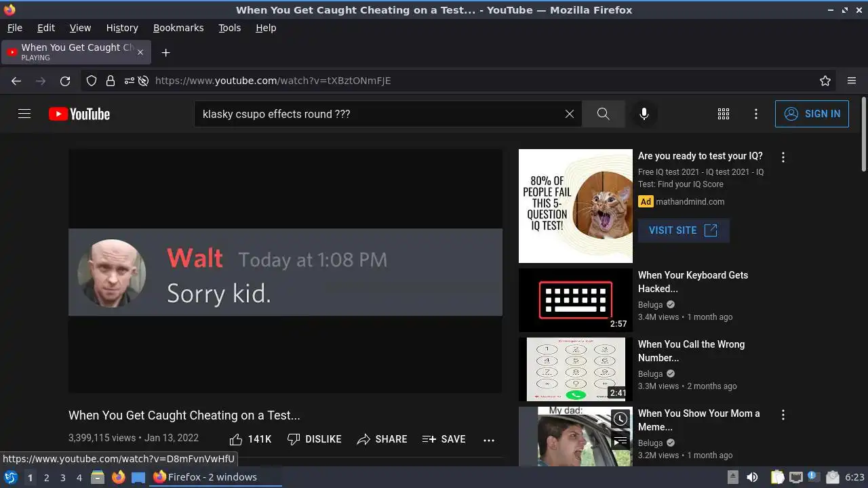Click the IQ test cat ad thumbnail
The height and width of the screenshot is (488, 868).
click(x=576, y=206)
